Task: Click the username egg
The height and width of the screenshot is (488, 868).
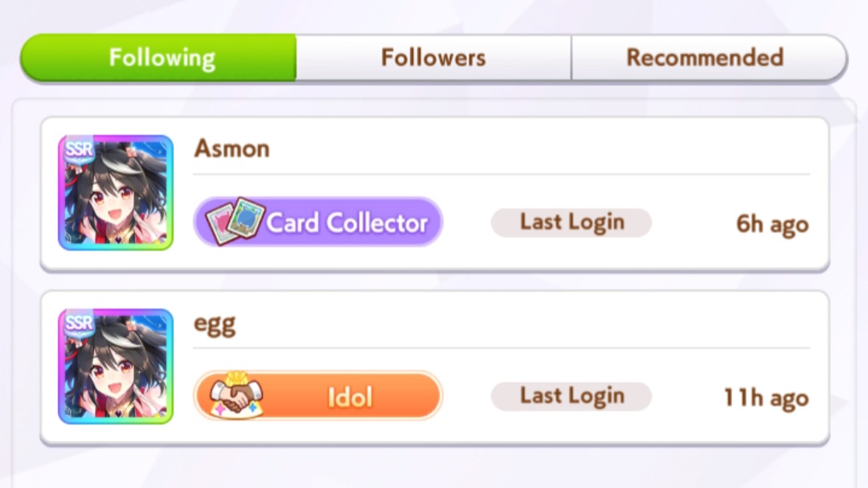Action: point(215,324)
